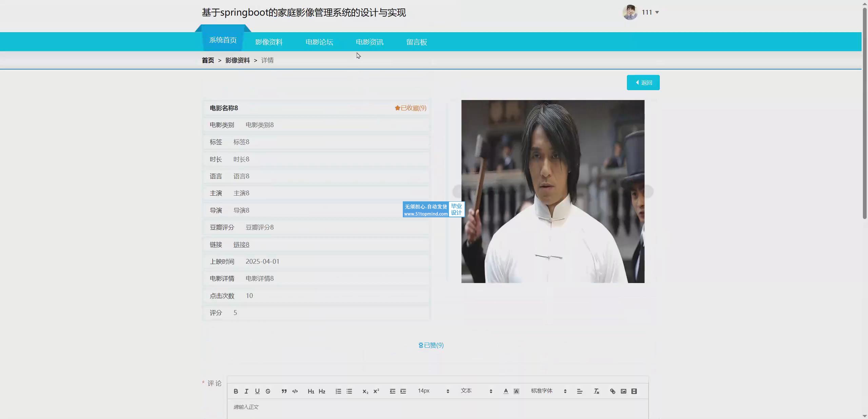Click the blockquote icon

[284, 391]
